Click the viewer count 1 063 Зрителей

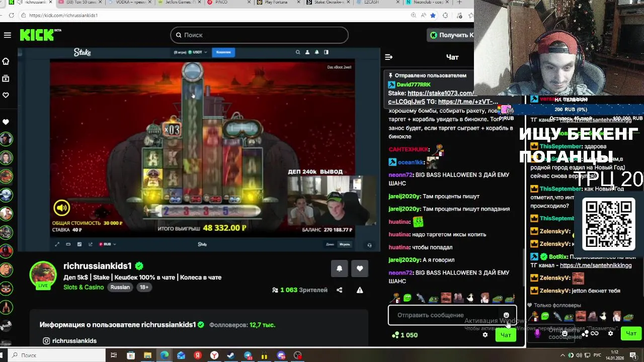300,290
